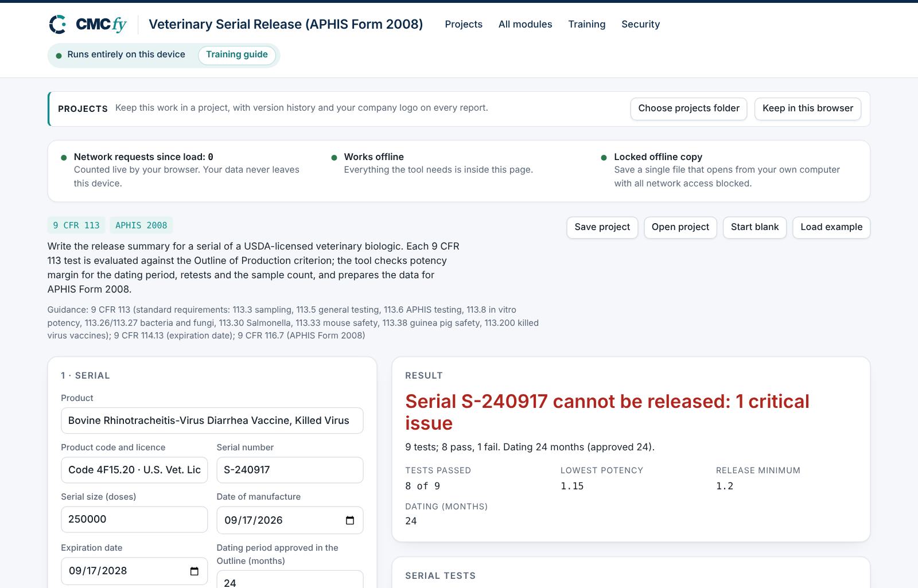Click the 'Serial S-240917 cannot be released' heading
Viewport: 918px width, 588px height.
click(x=607, y=412)
